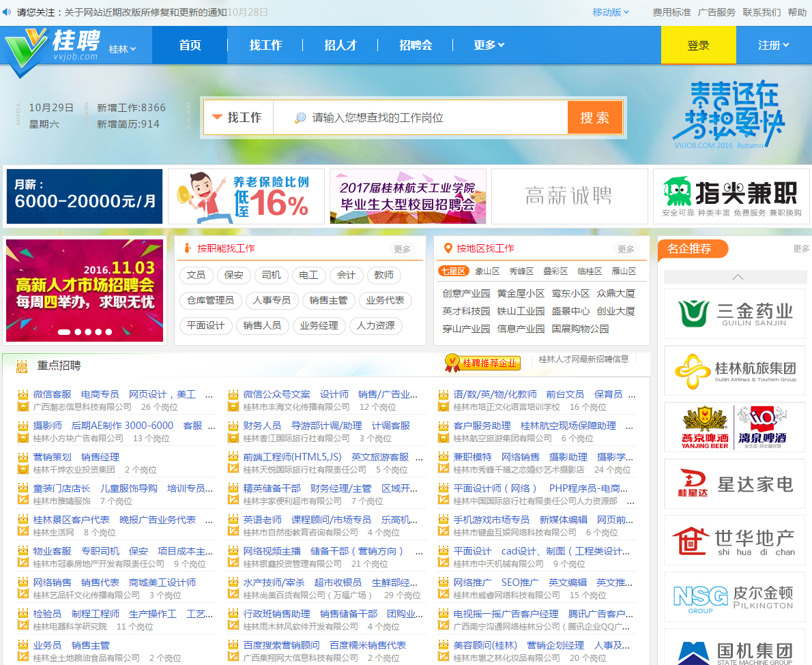The width and height of the screenshot is (812, 665).
Task: Click the speaker announcement icon
Action: [7, 12]
